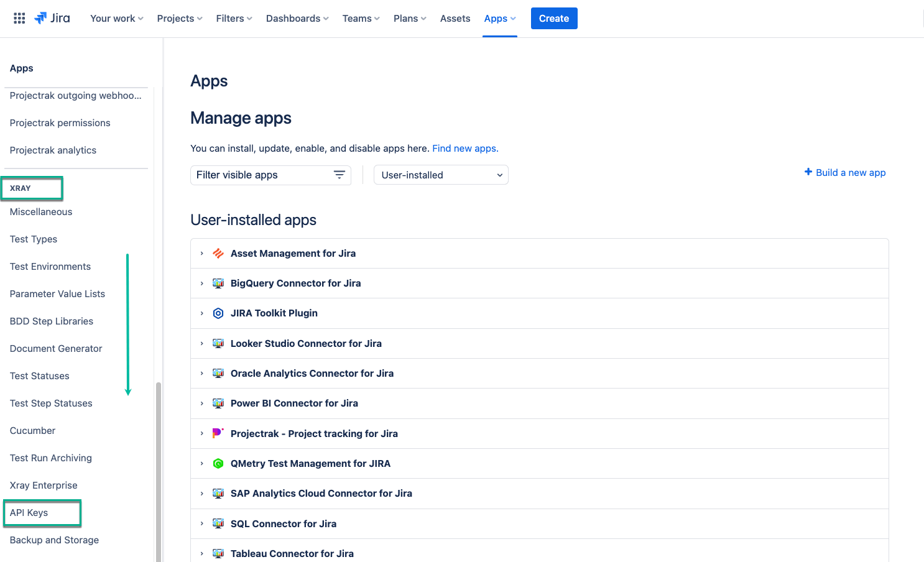
Task: Expand the Power BI Connector for Jira row
Action: (x=202, y=403)
